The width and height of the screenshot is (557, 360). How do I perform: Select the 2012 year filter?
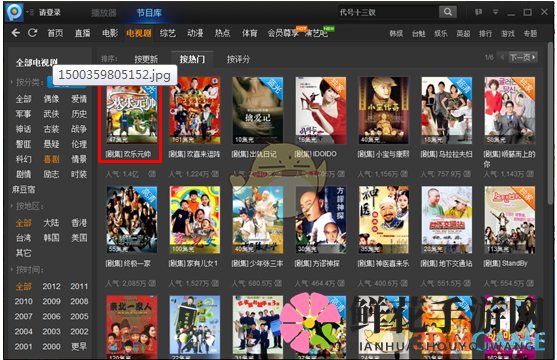[x=52, y=286]
